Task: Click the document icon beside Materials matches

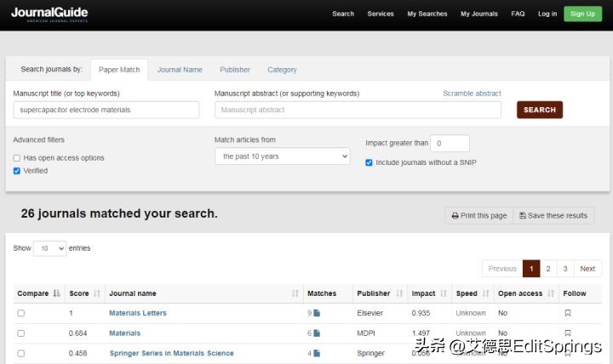Action: pyautogui.click(x=317, y=333)
